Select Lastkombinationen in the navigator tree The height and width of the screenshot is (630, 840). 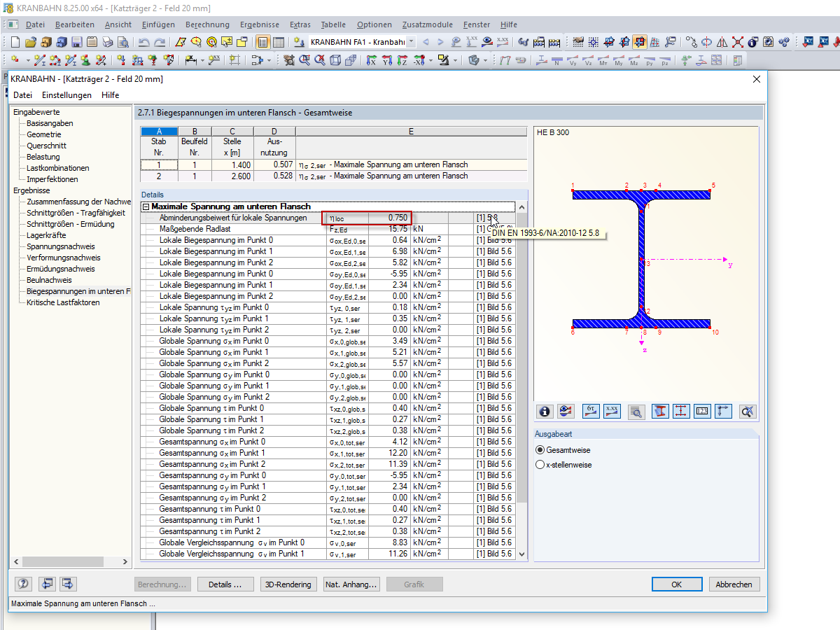[x=58, y=168]
